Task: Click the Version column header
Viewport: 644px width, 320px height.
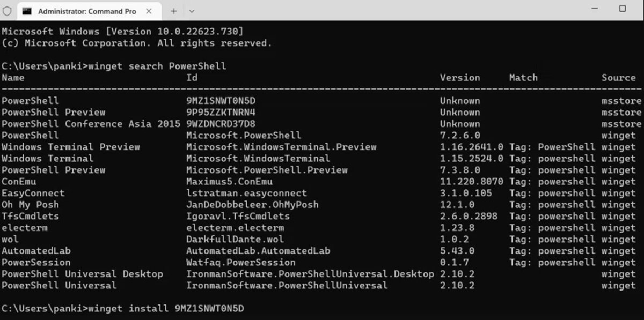Action: pyautogui.click(x=460, y=77)
